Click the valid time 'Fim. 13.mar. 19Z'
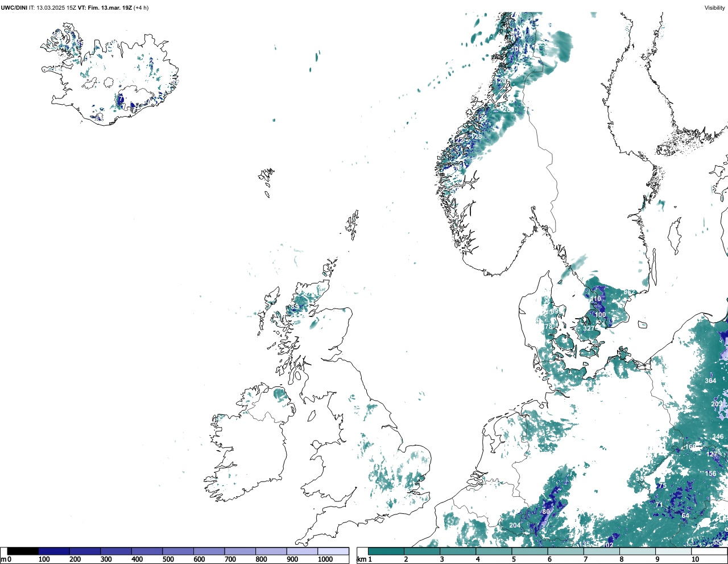Viewport: 728px width, 564px height. tap(110, 8)
